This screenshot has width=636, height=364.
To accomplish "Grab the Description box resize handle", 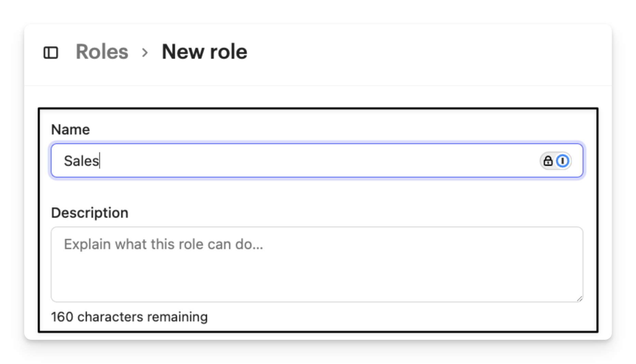I will coord(579,299).
